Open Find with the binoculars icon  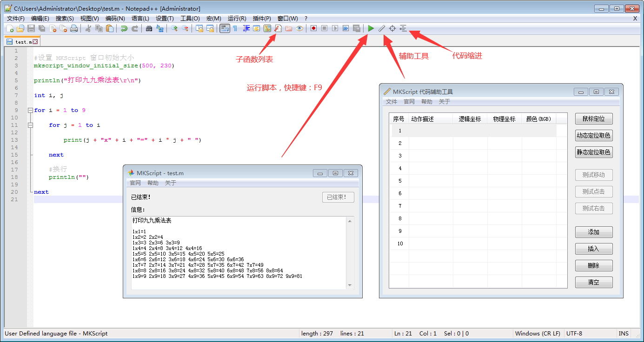(x=149, y=28)
